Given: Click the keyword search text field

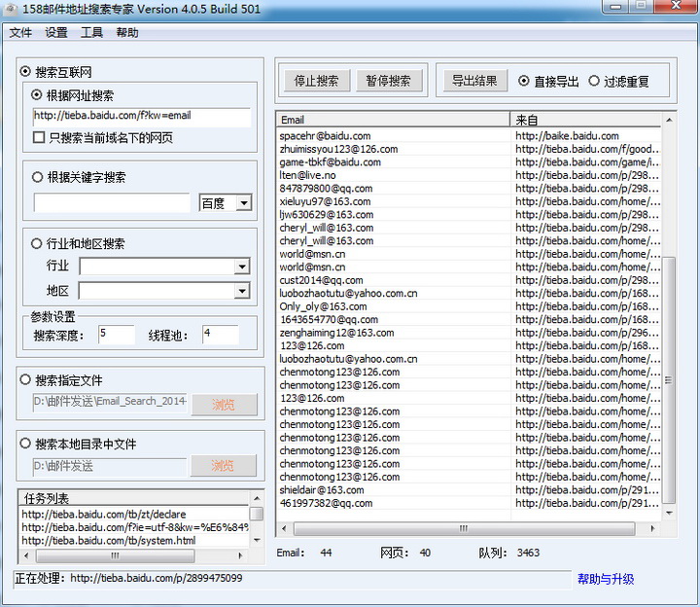Looking at the screenshot, I should 112,202.
